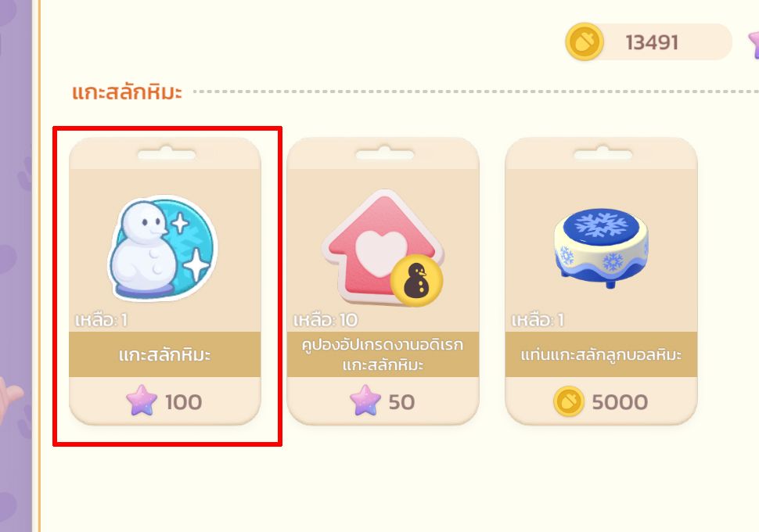This screenshot has width=759, height=532.
Task: Click the partially visible star currency icon
Action: point(754,42)
